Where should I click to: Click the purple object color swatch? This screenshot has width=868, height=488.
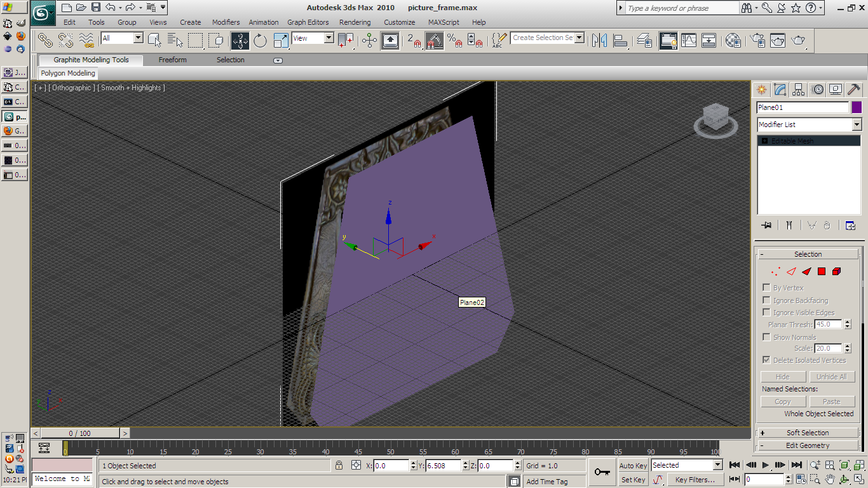[857, 107]
